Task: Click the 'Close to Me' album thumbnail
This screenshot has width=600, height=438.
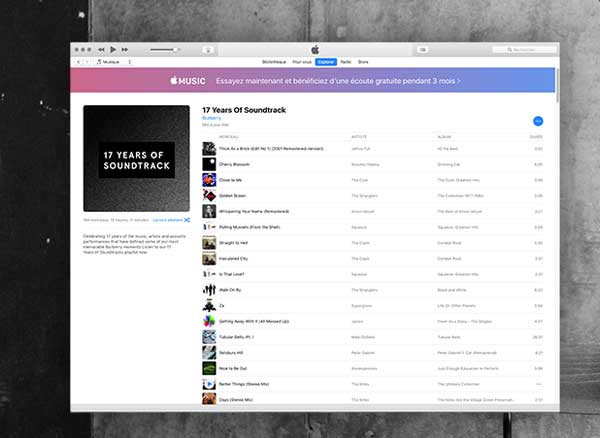Action: tap(209, 180)
